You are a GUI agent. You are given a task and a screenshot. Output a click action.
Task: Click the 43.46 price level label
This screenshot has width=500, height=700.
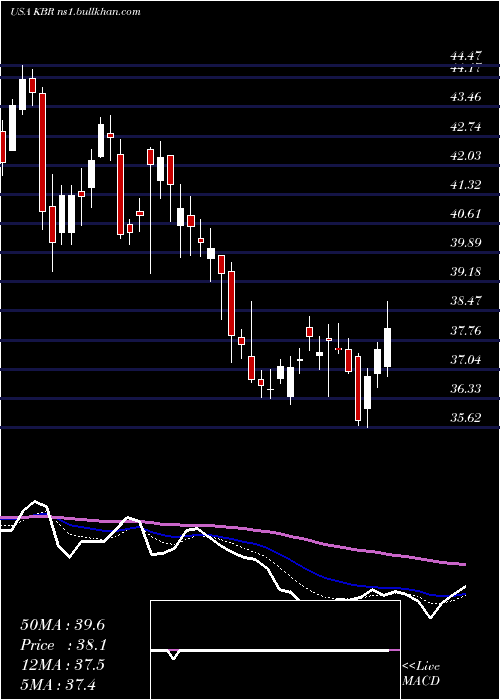click(x=466, y=96)
